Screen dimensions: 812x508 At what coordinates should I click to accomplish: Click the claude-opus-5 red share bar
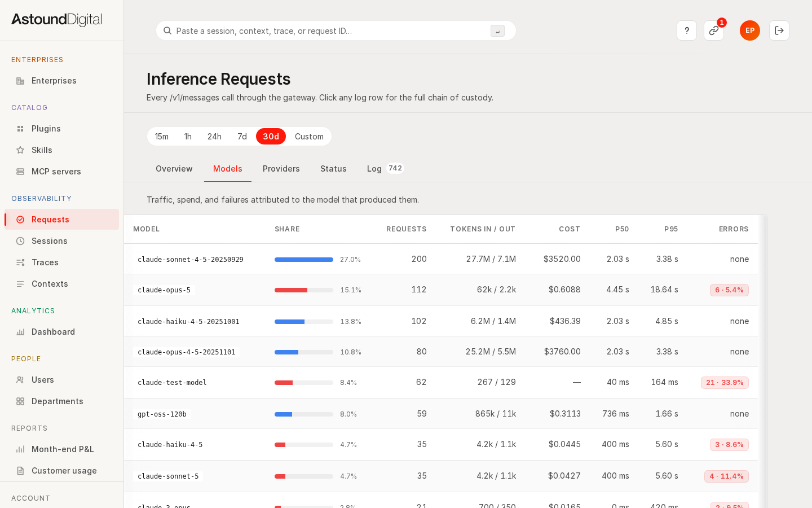(291, 290)
